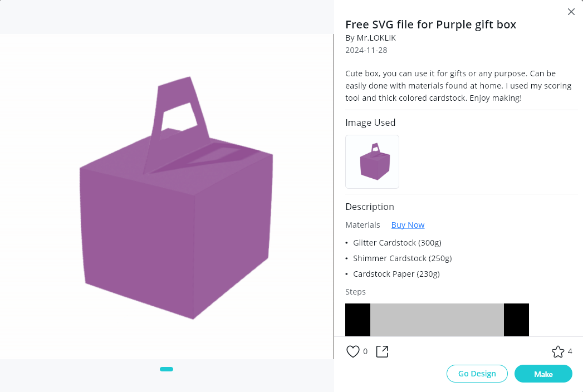The image size is (583, 392).
Task: Close the Purple gift box detail panel
Action: click(x=571, y=12)
